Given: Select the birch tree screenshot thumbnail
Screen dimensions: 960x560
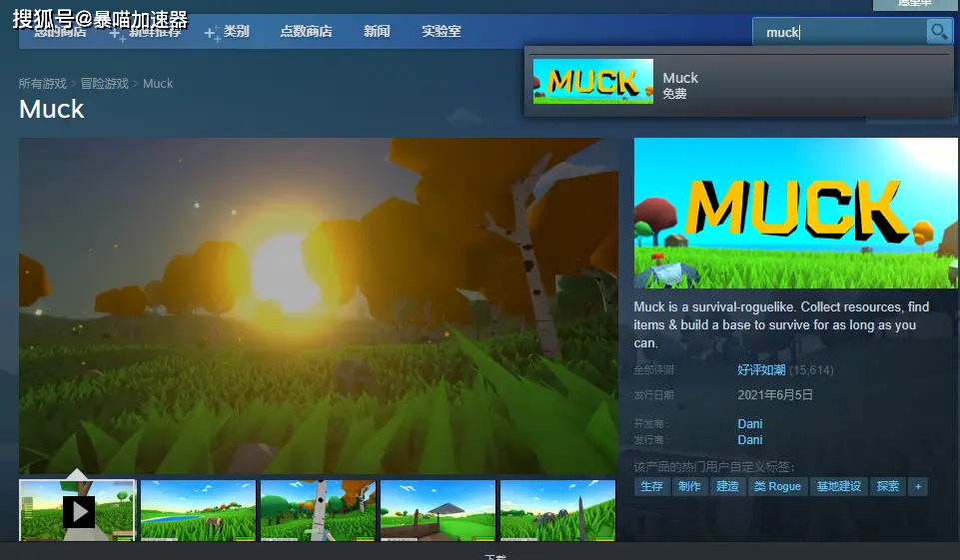Looking at the screenshot, I should [x=318, y=510].
